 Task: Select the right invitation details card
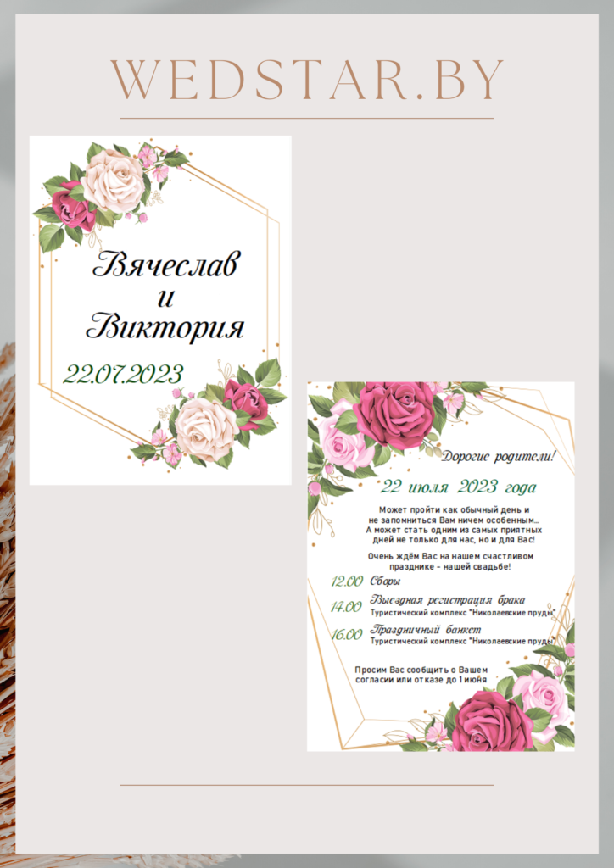tap(440, 565)
